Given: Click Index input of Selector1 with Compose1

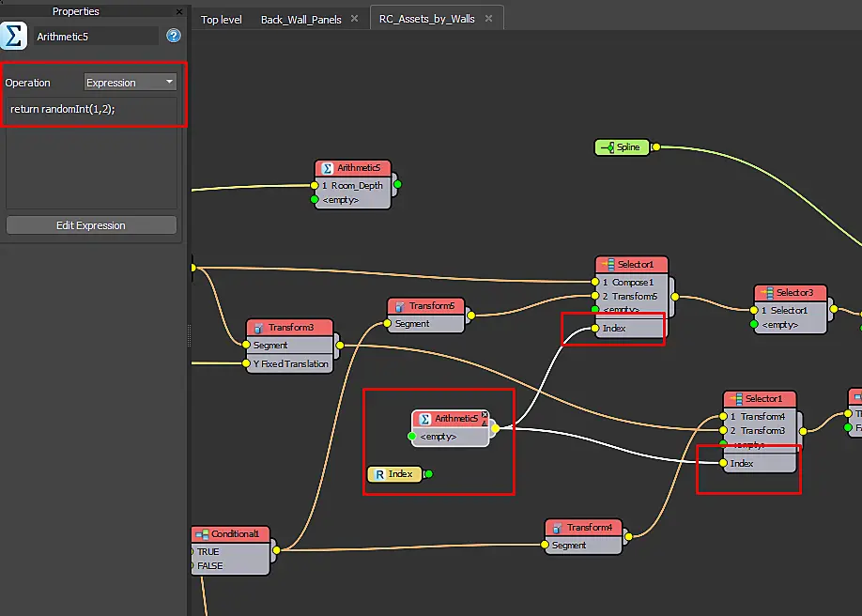Looking at the screenshot, I should (x=631, y=329).
